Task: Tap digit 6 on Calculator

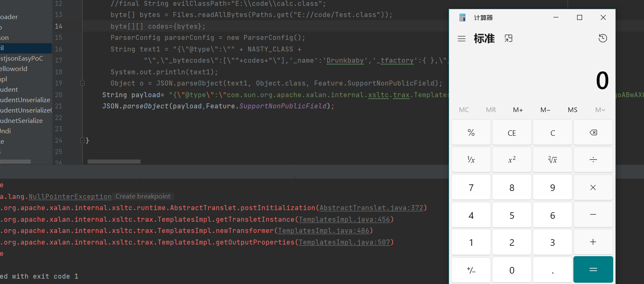Action: (553, 215)
